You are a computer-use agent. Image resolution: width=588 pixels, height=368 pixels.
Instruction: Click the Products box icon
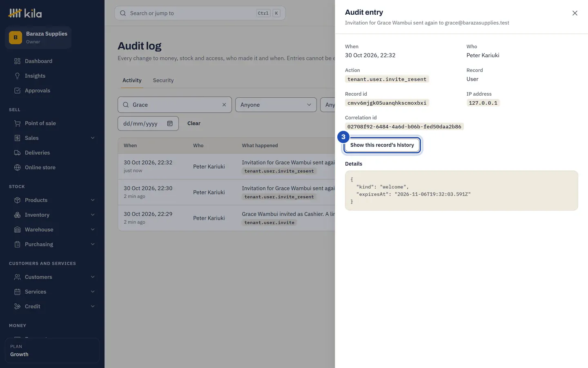point(17,200)
